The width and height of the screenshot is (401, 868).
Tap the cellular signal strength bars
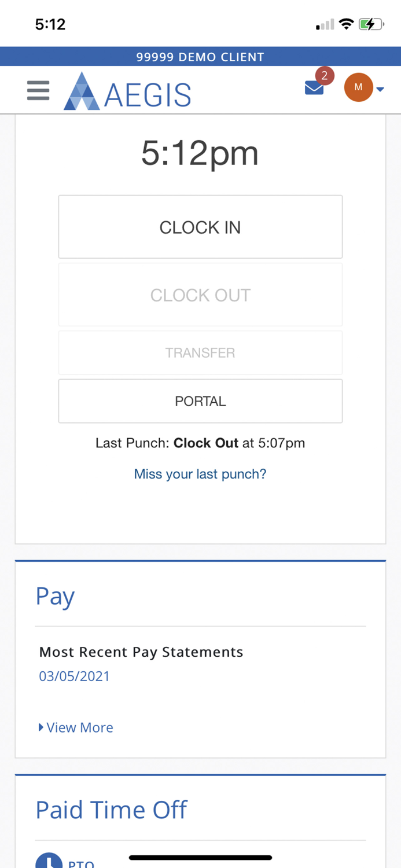click(325, 23)
